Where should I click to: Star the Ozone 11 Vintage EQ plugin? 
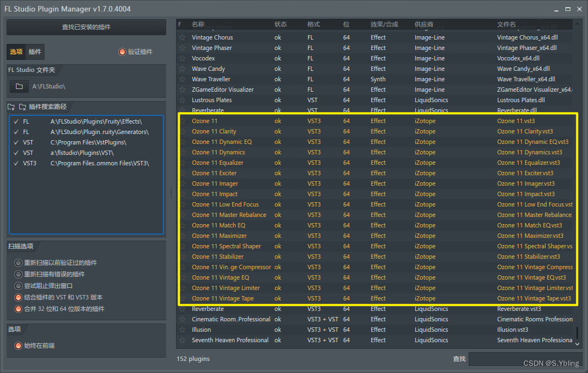[183, 278]
